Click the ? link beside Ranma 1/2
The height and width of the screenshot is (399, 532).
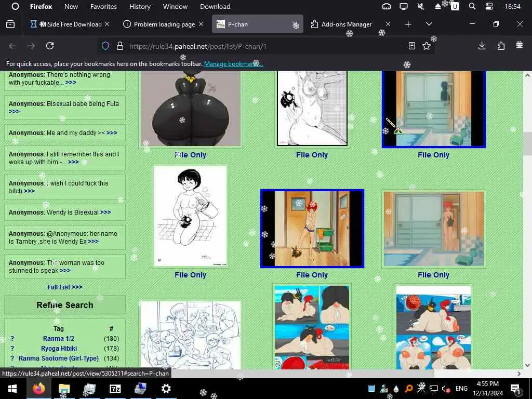12,339
